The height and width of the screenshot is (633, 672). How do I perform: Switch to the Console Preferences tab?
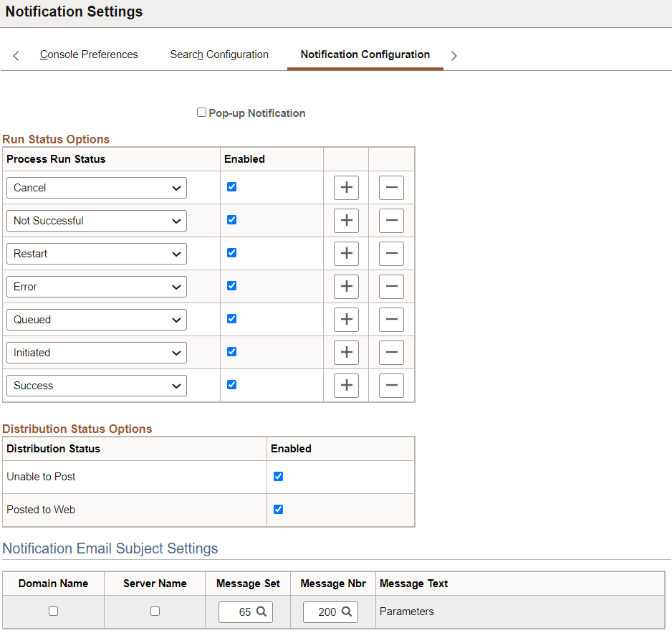click(88, 54)
